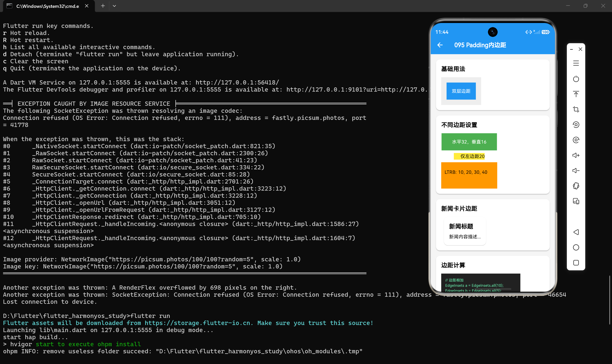The height and width of the screenshot is (364, 612).
Task: Click the 新闻卡片边距 section heading
Action: tap(459, 209)
